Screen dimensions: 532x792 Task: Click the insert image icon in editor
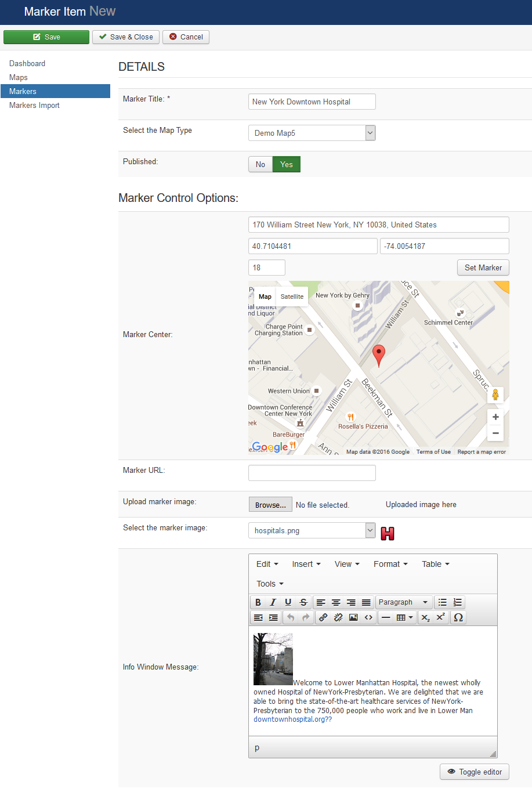pos(353,617)
